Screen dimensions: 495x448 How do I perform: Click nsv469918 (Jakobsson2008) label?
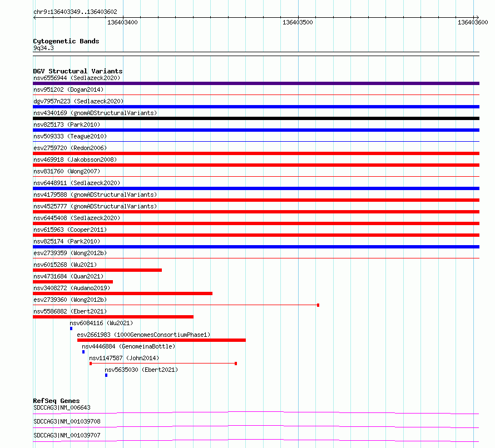(x=75, y=160)
